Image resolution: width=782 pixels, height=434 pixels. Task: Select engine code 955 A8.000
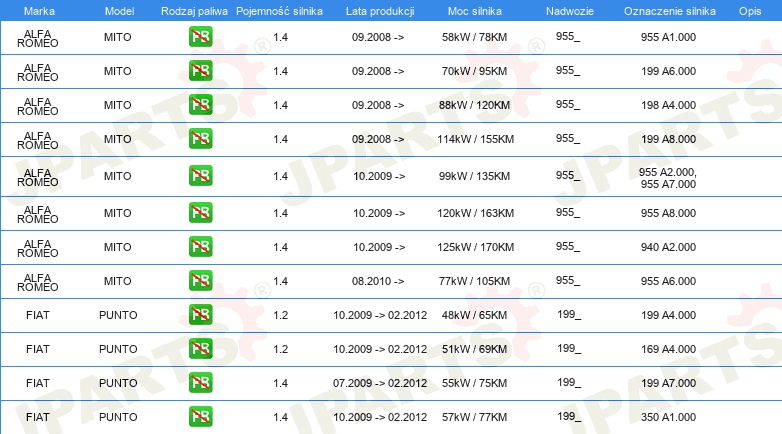pos(668,213)
